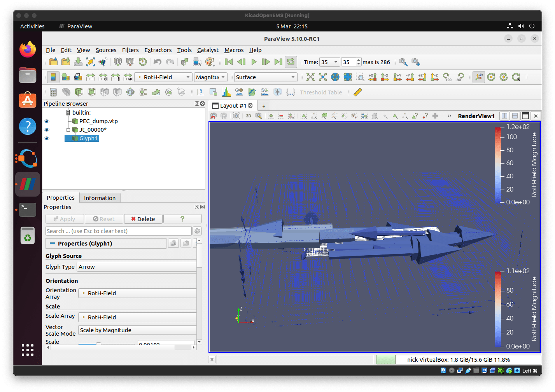Viewport: 555px width, 392px height.
Task: Open the Scale Array RotH-Field dropdown
Action: click(137, 317)
